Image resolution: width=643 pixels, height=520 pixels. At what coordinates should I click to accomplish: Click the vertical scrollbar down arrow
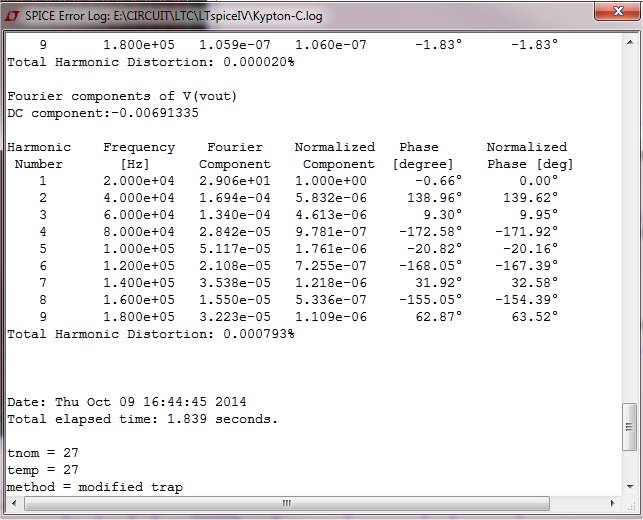click(629, 486)
